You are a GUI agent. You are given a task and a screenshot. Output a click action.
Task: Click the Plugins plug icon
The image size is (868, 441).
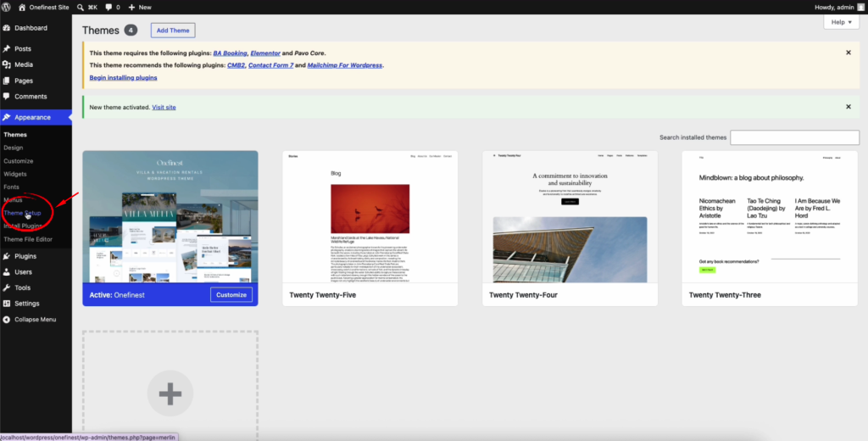[7, 256]
